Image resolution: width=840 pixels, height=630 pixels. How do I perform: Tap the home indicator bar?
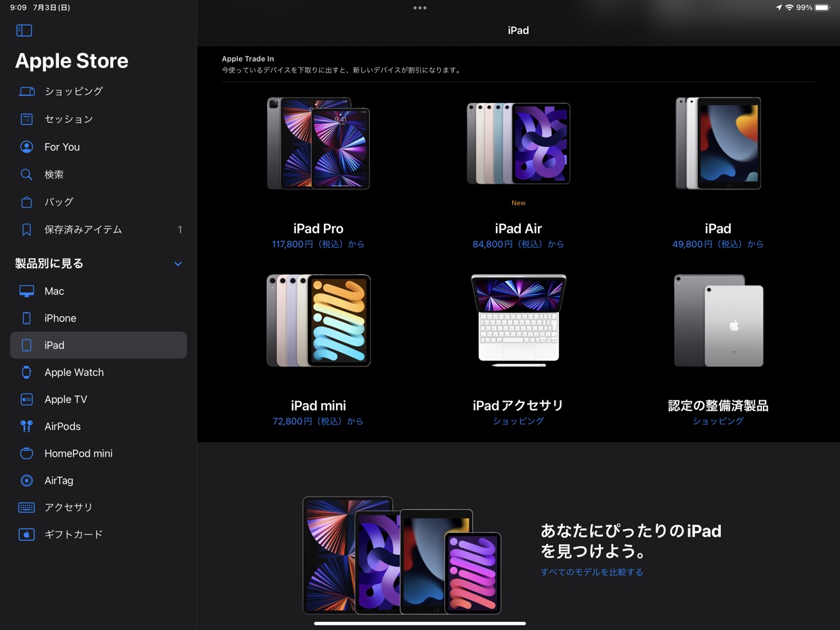point(420,623)
